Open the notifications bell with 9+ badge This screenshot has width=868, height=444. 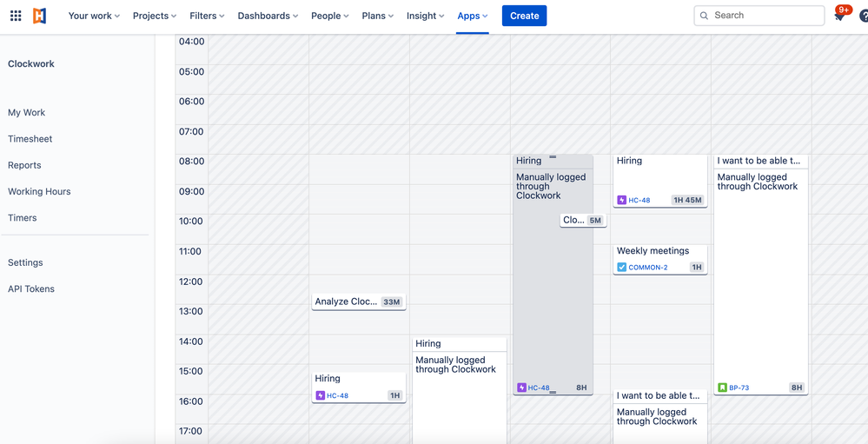click(x=839, y=17)
